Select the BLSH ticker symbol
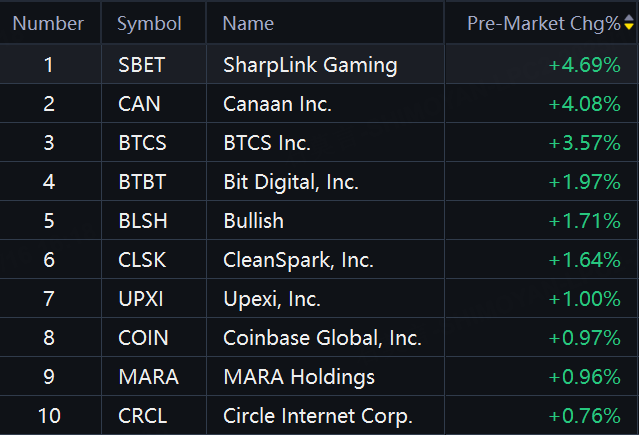Screen dimensions: 639x435 (143, 221)
